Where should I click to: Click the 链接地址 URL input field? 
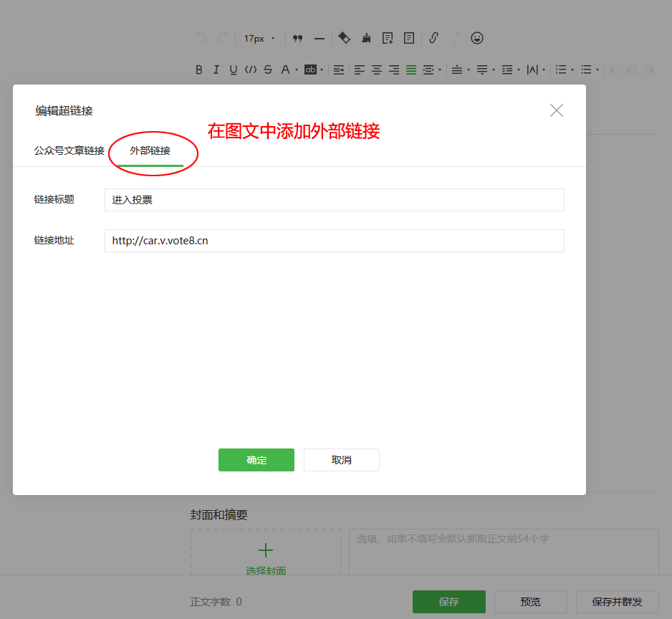click(335, 241)
